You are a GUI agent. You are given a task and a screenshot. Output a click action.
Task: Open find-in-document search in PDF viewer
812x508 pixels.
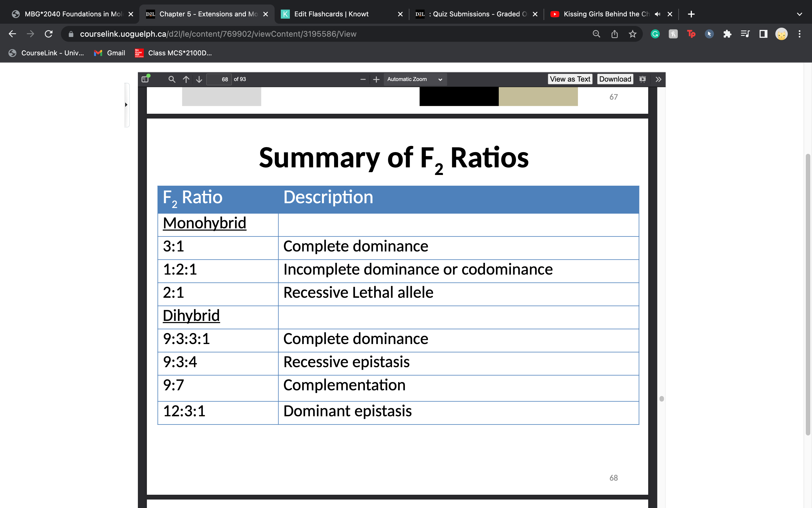172,79
